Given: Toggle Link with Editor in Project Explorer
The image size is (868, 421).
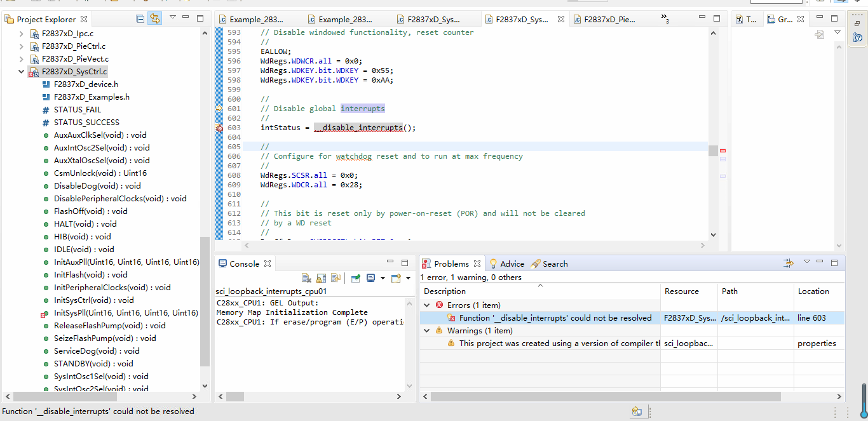Looking at the screenshot, I should (x=154, y=19).
